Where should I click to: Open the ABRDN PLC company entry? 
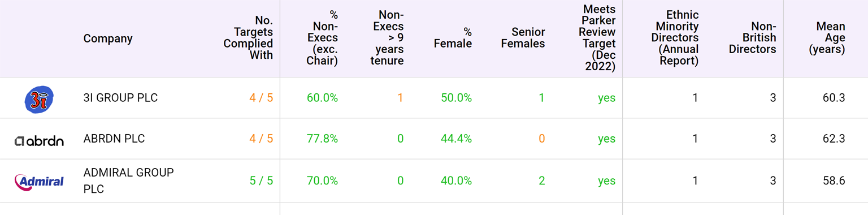coord(114,139)
